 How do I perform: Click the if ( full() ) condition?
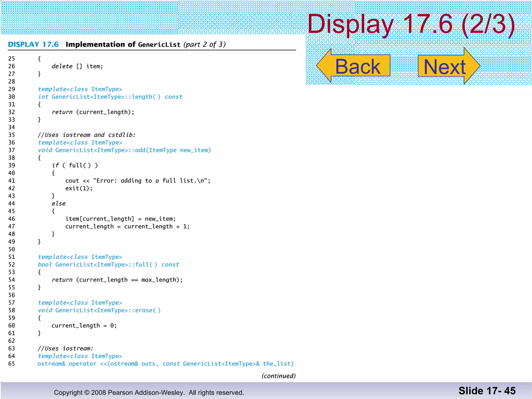[x=75, y=165]
